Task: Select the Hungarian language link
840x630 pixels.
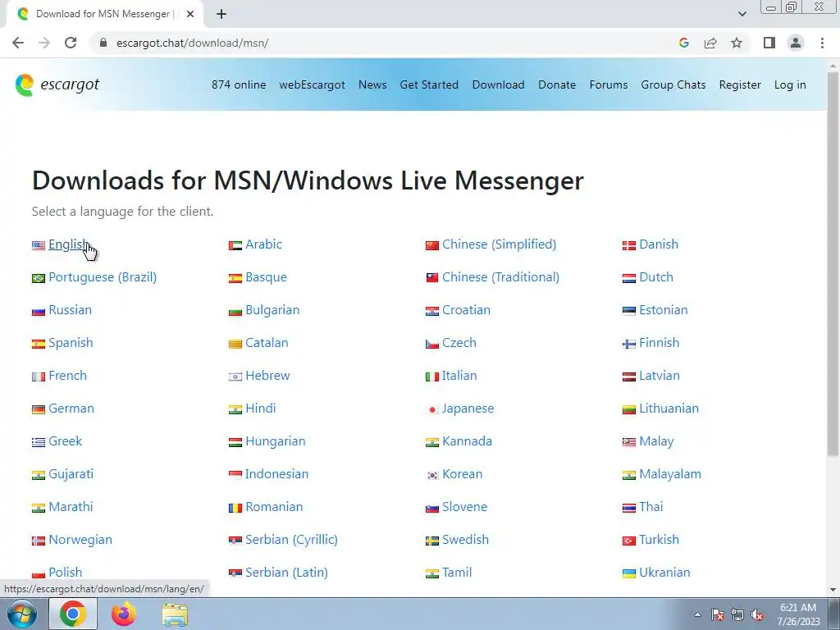Action: 276,441
